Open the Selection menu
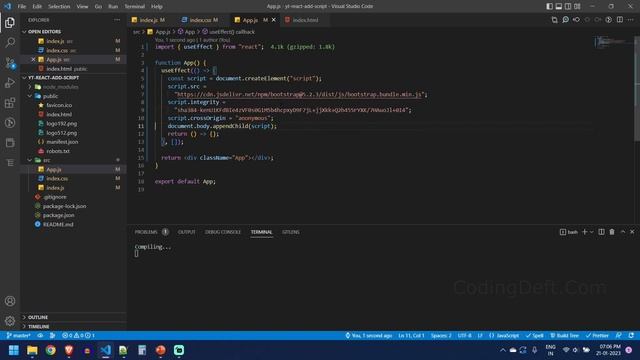This screenshot has height=360, width=640. pos(59,6)
